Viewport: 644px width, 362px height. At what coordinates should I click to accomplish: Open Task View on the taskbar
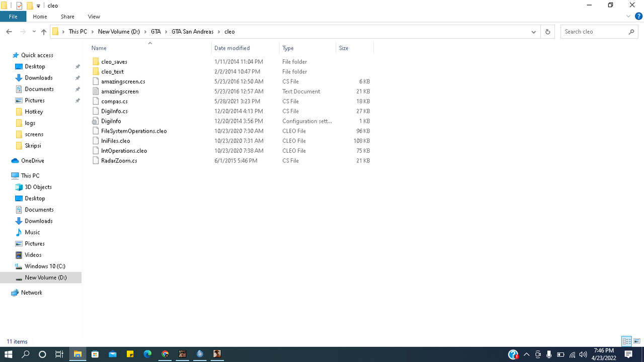point(59,354)
